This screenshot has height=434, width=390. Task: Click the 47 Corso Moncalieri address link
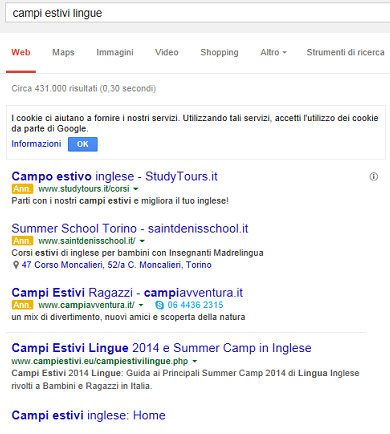[x=116, y=265]
